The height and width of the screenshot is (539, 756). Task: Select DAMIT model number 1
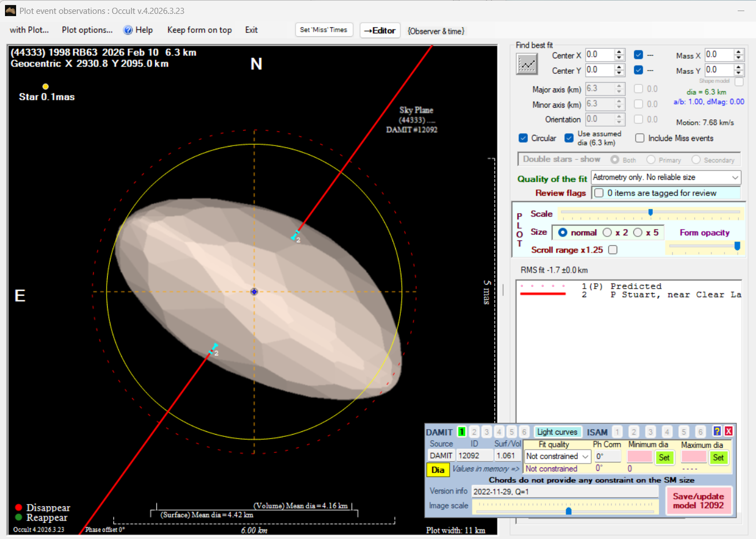[461, 432]
